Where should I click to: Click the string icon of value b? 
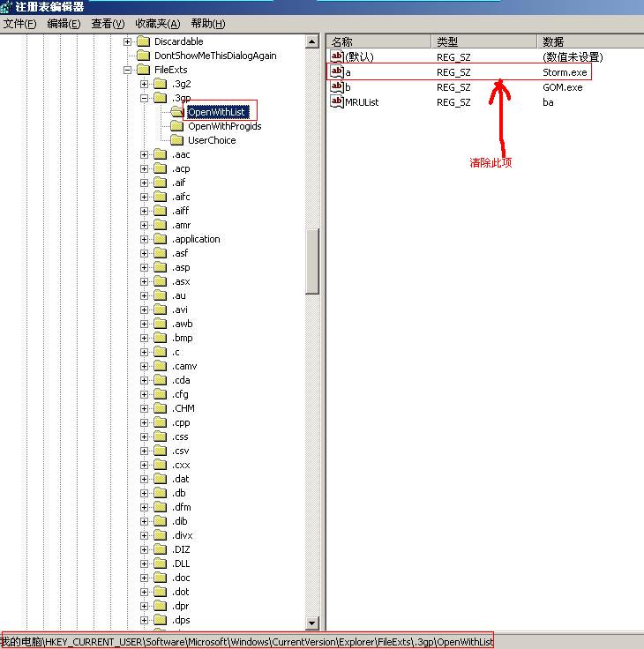pos(337,87)
